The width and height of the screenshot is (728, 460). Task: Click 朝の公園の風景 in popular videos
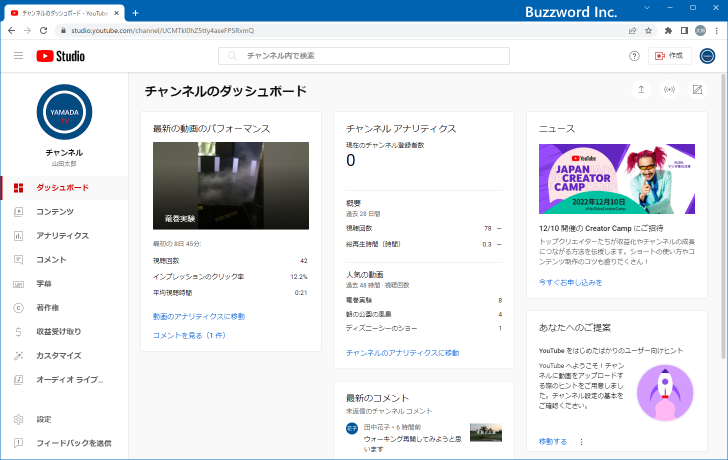tap(369, 314)
